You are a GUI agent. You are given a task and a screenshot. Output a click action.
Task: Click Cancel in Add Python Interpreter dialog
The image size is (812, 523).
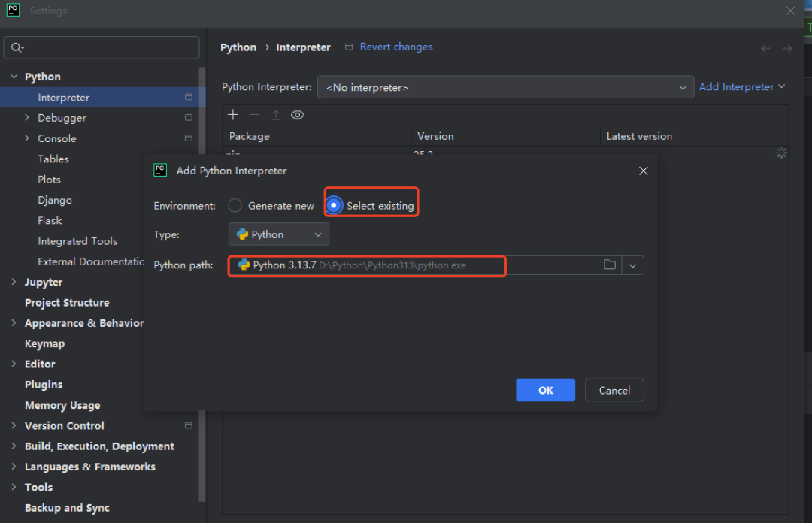pyautogui.click(x=614, y=390)
